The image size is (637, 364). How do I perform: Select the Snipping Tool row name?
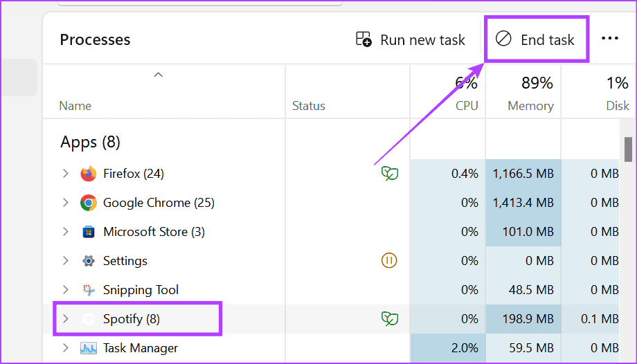click(x=141, y=290)
